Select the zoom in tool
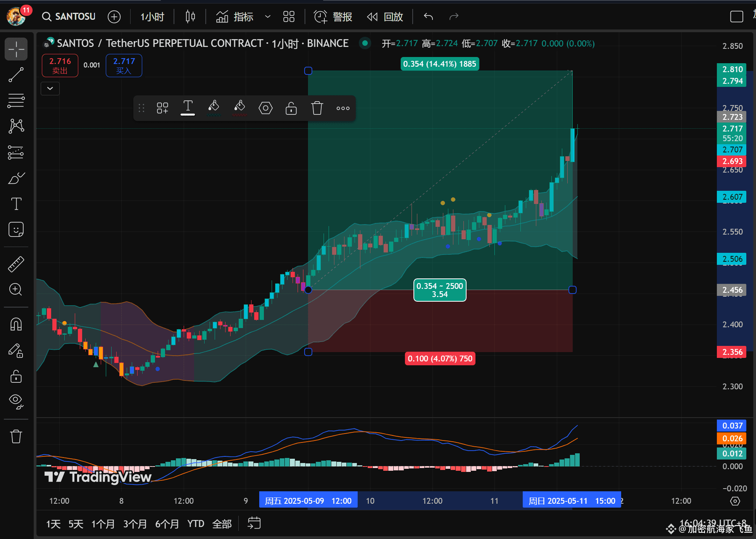Viewport: 756px width, 539px height. [x=16, y=289]
